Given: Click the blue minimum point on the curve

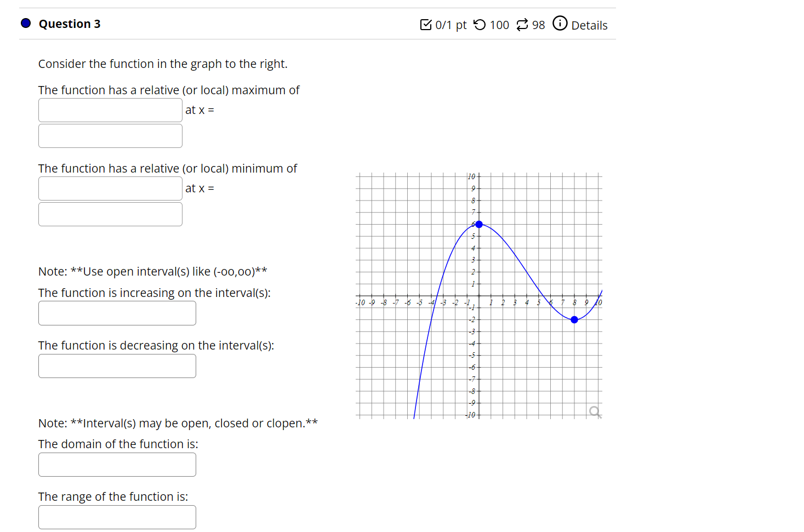Looking at the screenshot, I should pos(574,319).
